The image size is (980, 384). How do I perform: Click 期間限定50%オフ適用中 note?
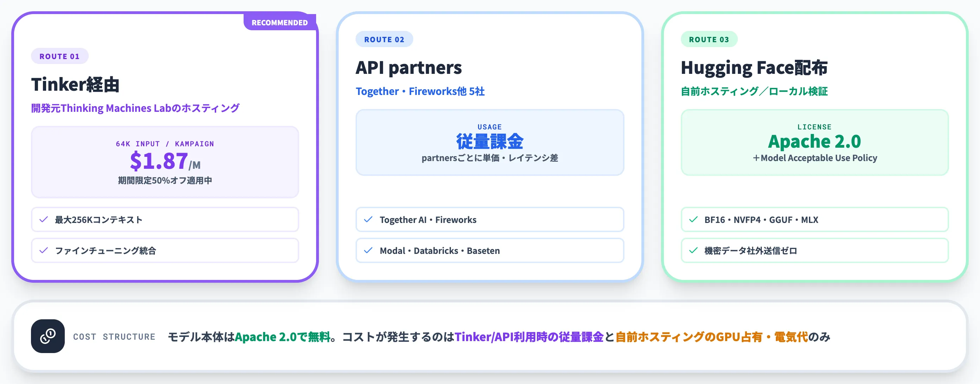165,180
